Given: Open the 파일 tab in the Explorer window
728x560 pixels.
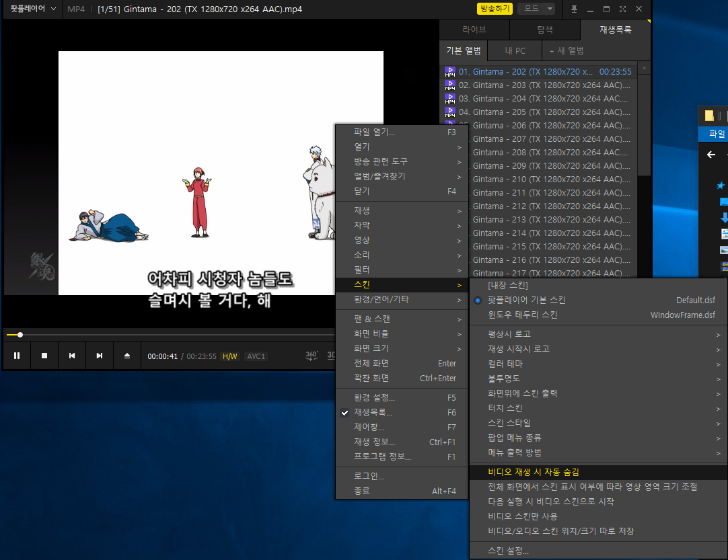Looking at the screenshot, I should click(717, 134).
